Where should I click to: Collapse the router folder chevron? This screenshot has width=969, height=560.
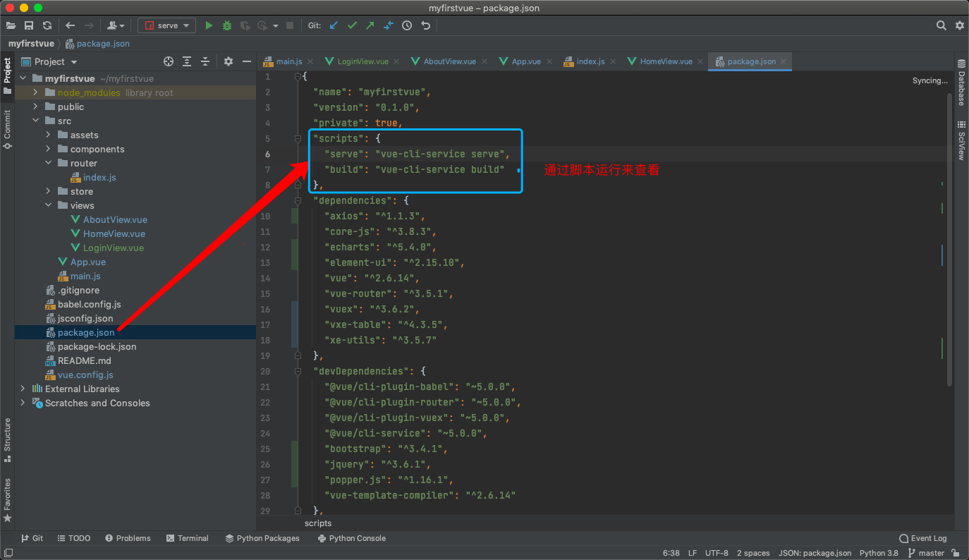(48, 163)
